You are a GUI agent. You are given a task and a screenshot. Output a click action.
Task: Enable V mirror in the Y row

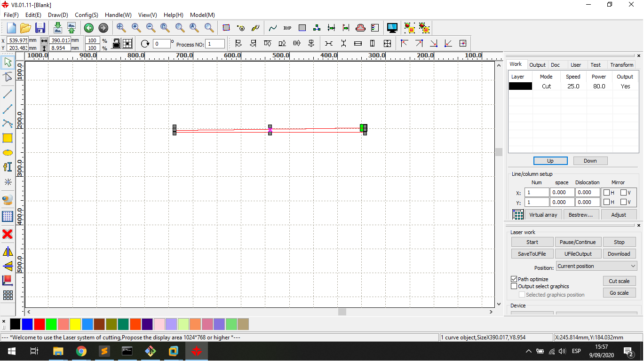click(623, 202)
